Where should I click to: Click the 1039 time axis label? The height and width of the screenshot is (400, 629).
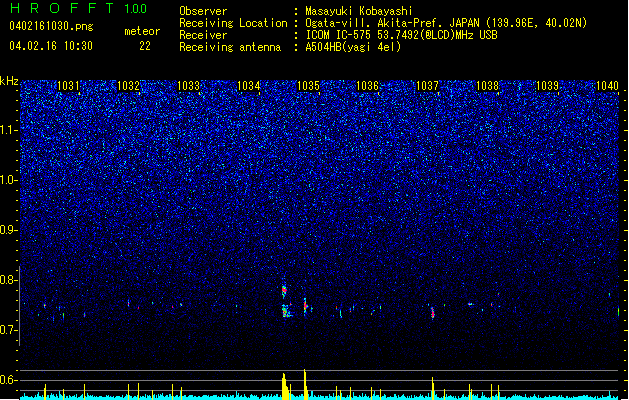548,86
